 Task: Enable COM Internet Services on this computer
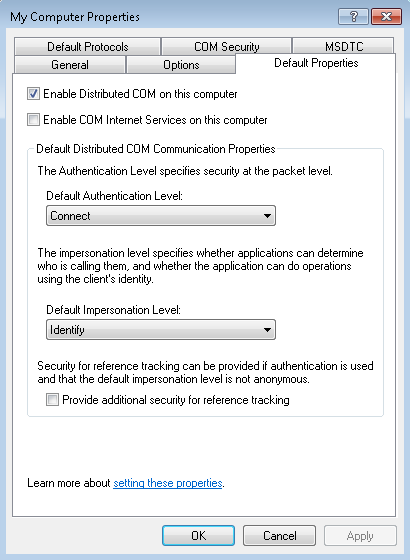(x=33, y=120)
